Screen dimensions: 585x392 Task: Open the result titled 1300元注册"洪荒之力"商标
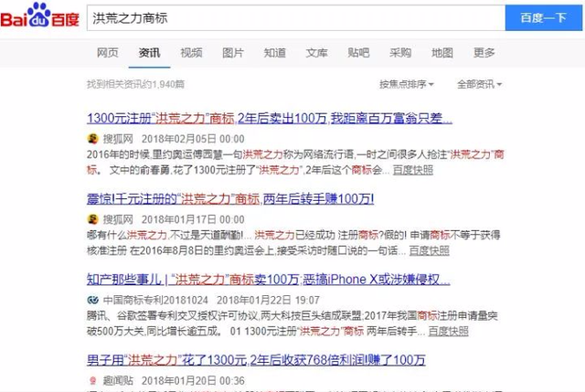[270, 118]
